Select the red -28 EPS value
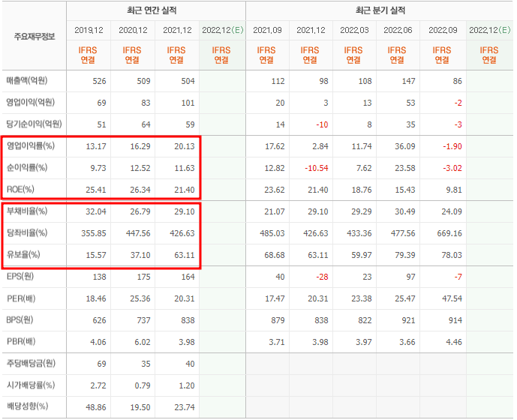The width and height of the screenshot is (517, 420). [322, 277]
